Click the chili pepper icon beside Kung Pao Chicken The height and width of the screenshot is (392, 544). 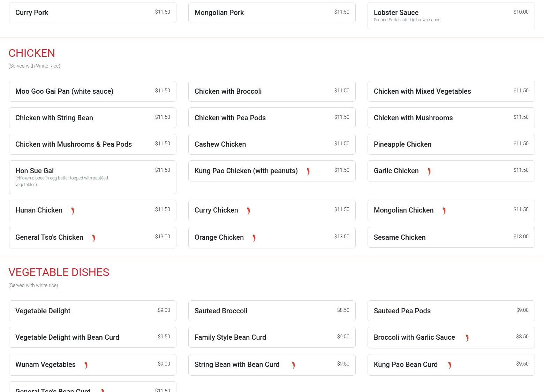[308, 171]
